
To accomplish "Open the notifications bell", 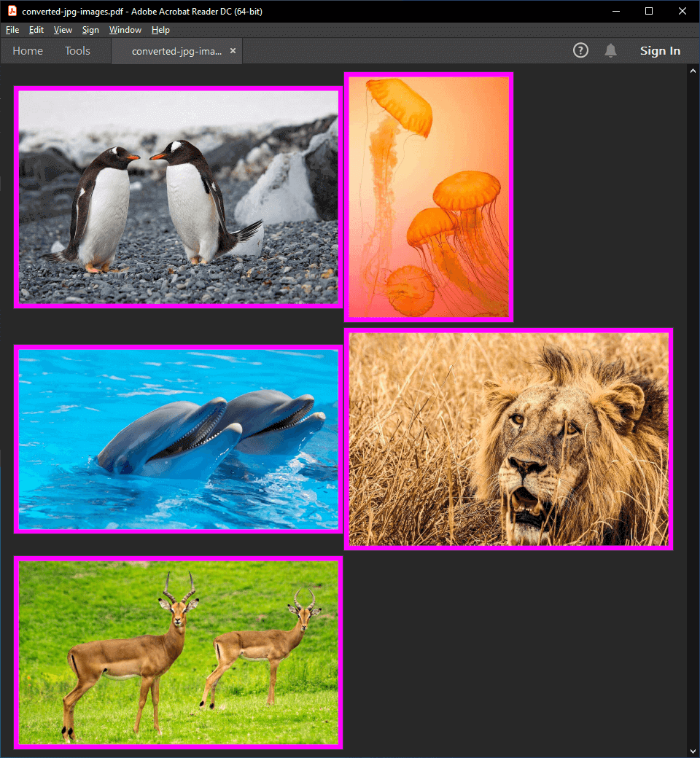I will click(x=611, y=50).
